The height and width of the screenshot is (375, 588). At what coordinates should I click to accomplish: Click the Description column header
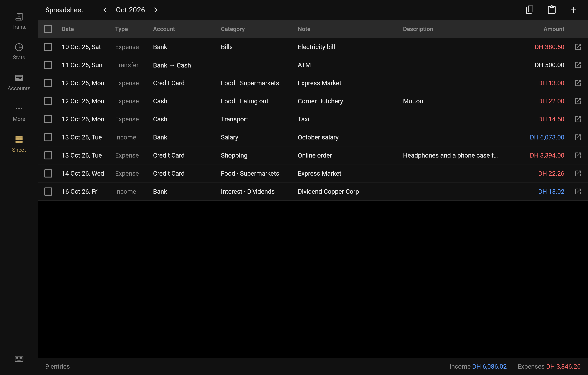coord(418,29)
